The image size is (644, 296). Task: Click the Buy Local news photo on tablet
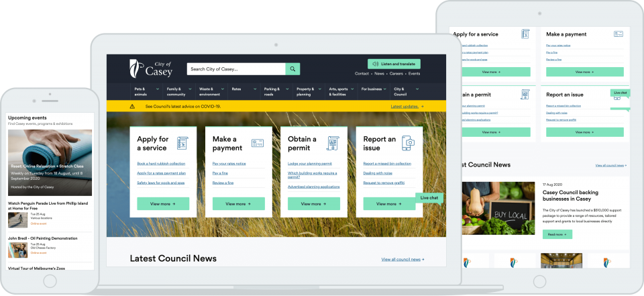498,209
